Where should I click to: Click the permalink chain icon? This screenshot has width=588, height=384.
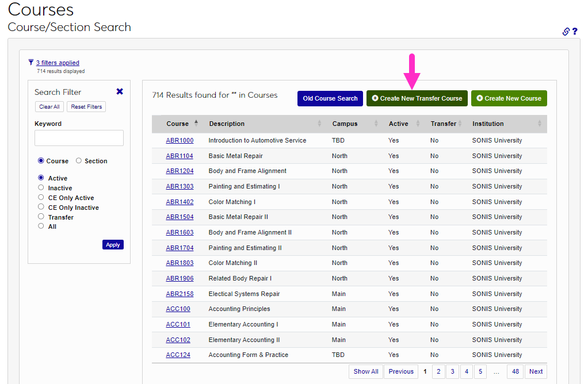(566, 32)
